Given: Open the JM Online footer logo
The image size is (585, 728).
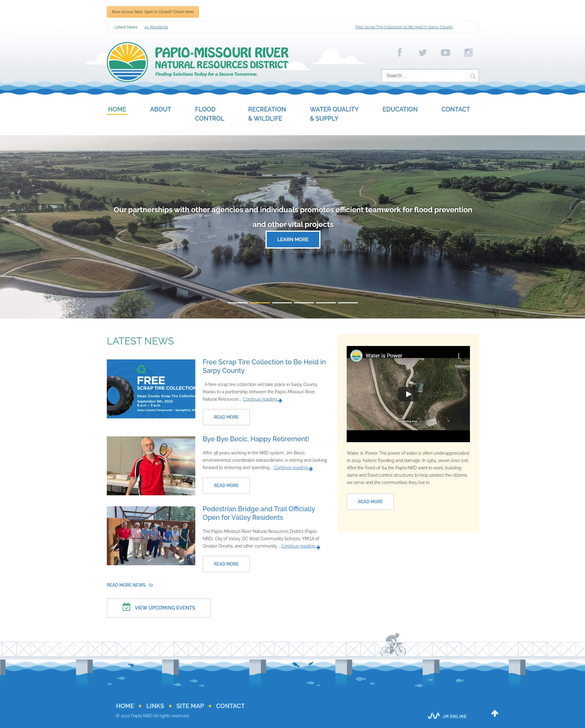Looking at the screenshot, I should 447,716.
